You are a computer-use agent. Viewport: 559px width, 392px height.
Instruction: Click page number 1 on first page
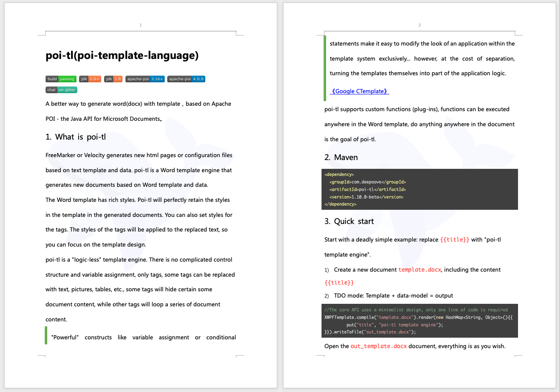pos(141,25)
